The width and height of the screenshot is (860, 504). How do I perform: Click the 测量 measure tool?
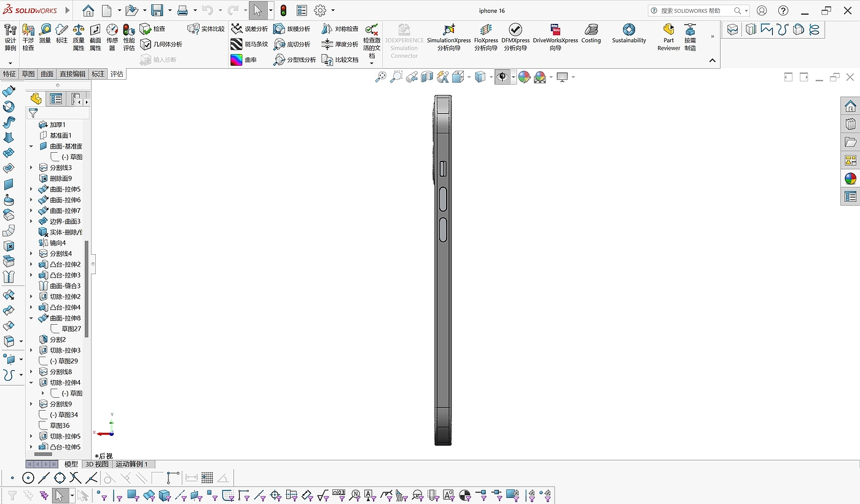[45, 34]
